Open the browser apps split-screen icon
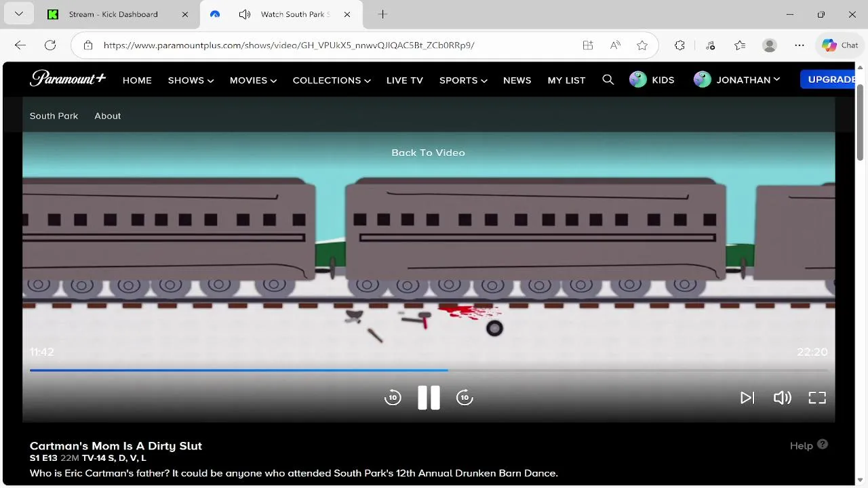 tap(588, 45)
